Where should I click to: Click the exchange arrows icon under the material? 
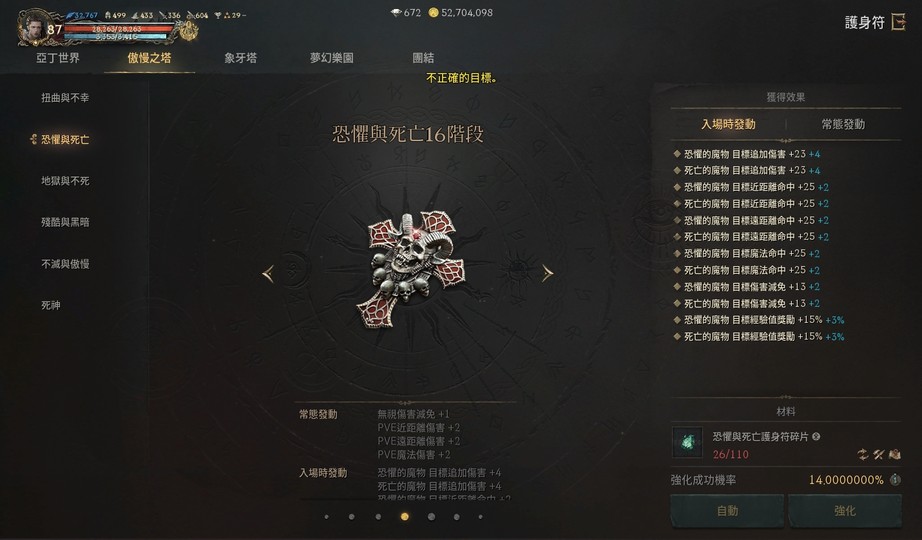coord(863,454)
